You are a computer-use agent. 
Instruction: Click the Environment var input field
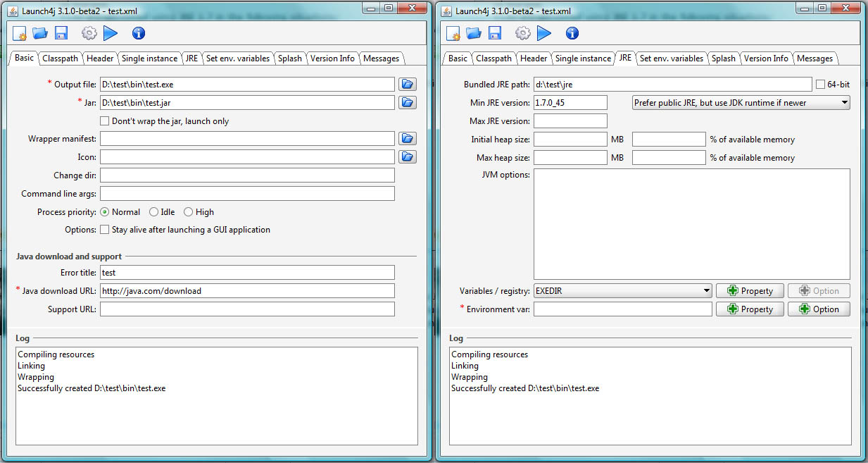[x=623, y=309]
